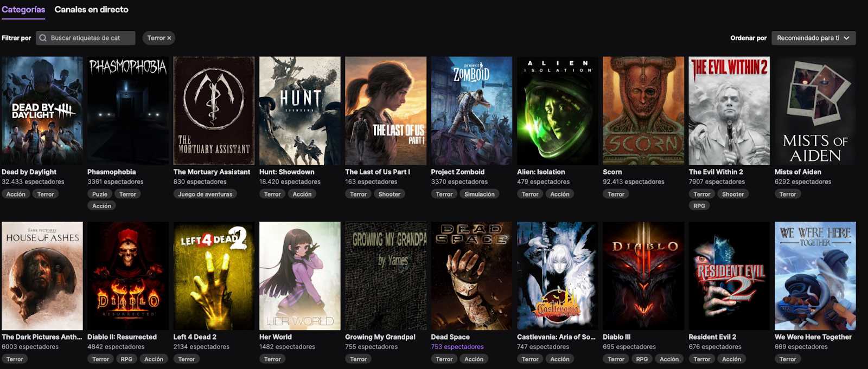The height and width of the screenshot is (369, 868).
Task: Click RPG tag under Diablo II: Resurrected
Action: pyautogui.click(x=126, y=359)
